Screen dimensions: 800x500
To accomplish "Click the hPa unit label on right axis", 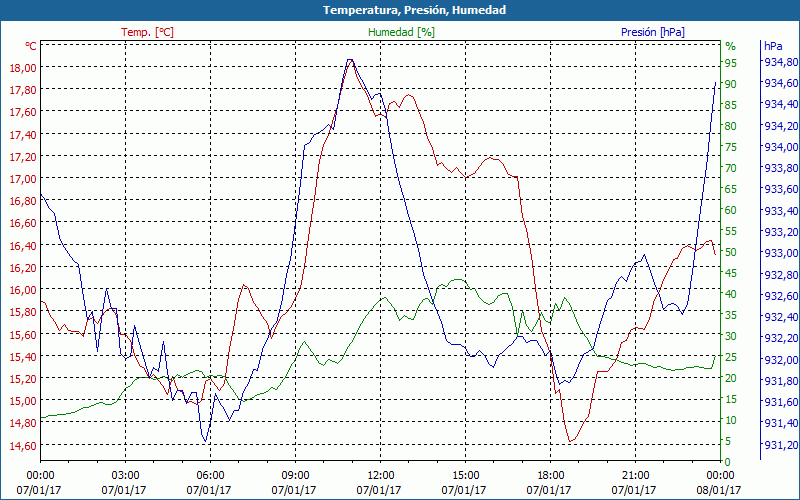I will [x=773, y=46].
